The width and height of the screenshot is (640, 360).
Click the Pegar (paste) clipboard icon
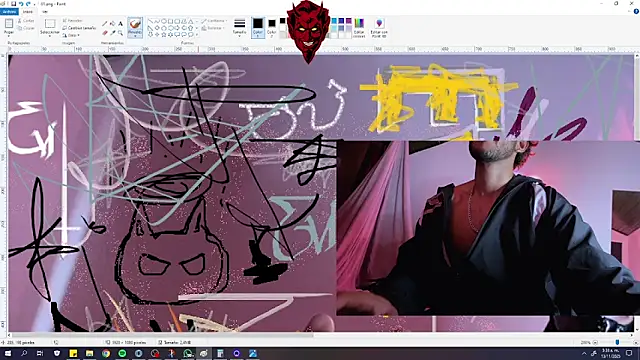[9, 23]
